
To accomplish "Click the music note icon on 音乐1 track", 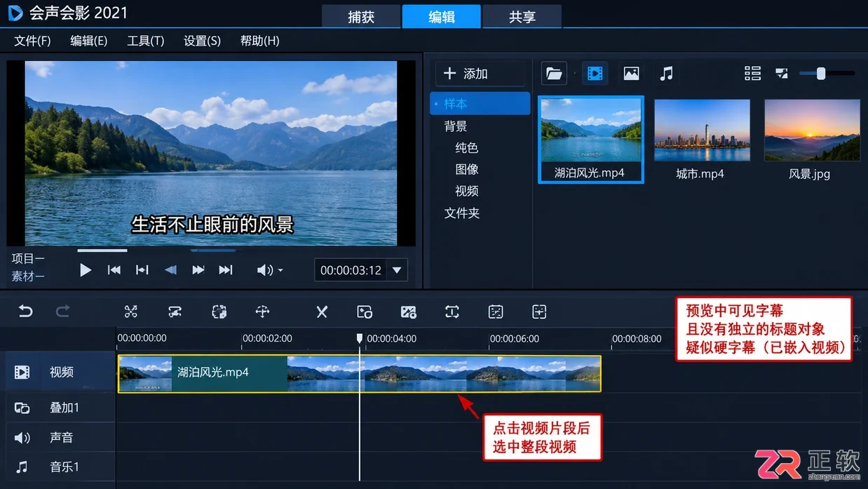I will click(x=22, y=467).
